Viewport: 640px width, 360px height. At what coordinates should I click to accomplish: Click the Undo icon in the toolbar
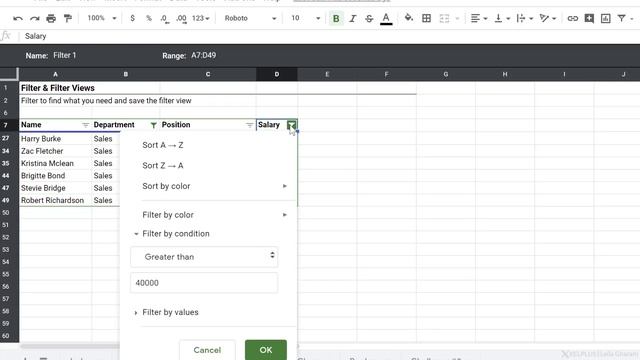[18, 18]
